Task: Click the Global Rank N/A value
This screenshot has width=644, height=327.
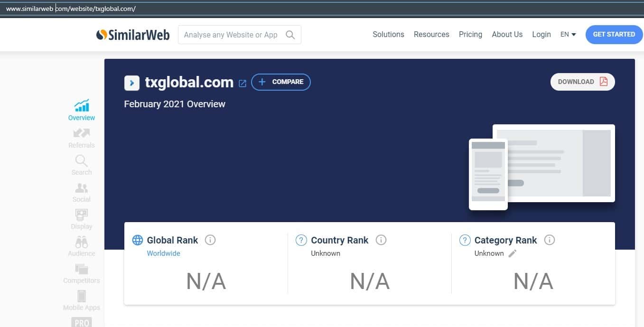Action: click(206, 281)
